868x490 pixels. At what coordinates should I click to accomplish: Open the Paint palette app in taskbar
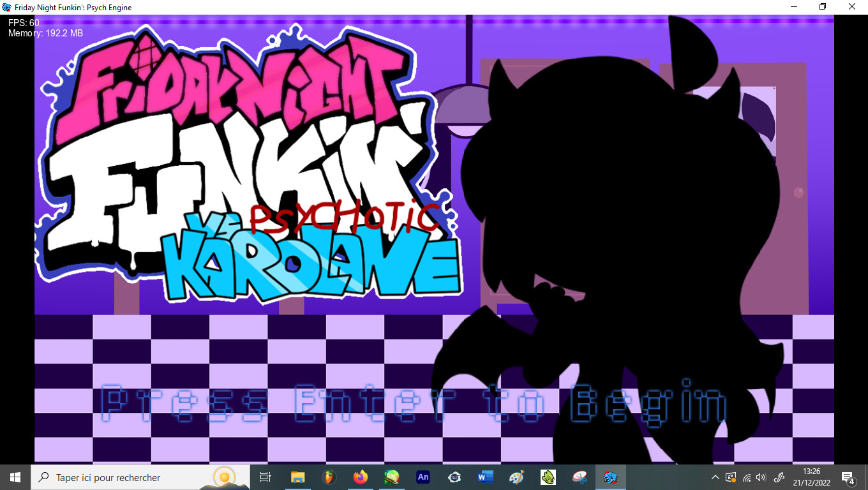[516, 477]
